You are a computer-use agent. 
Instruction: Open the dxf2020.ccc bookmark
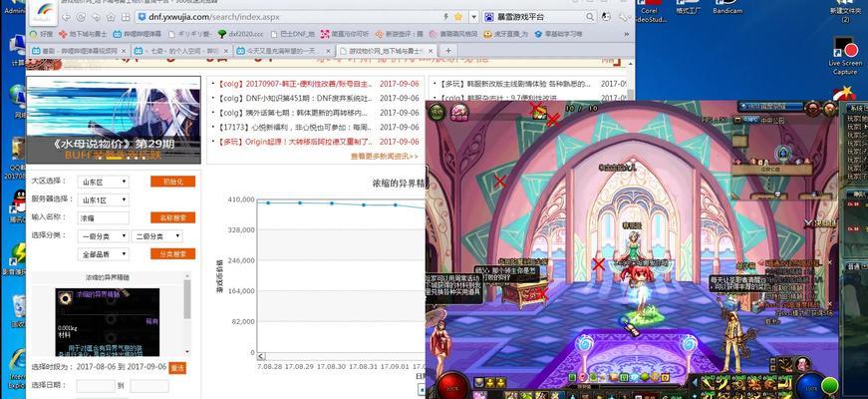tap(242, 34)
